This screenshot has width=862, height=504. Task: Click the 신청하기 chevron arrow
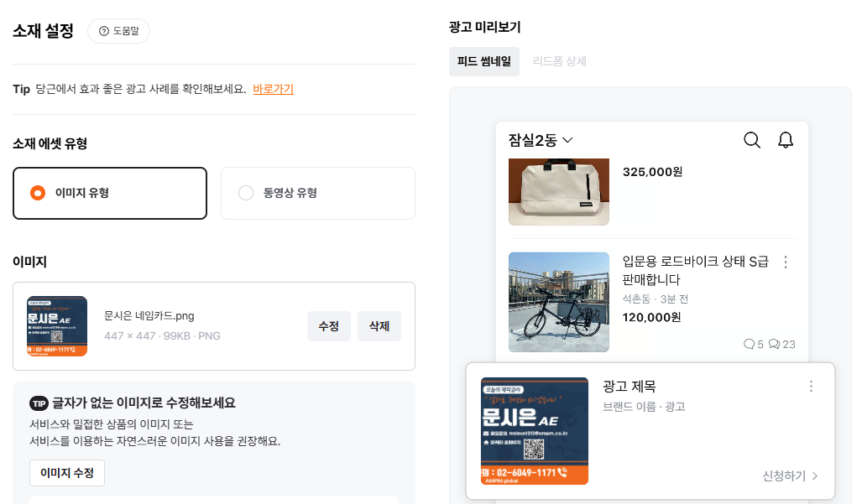pos(815,476)
